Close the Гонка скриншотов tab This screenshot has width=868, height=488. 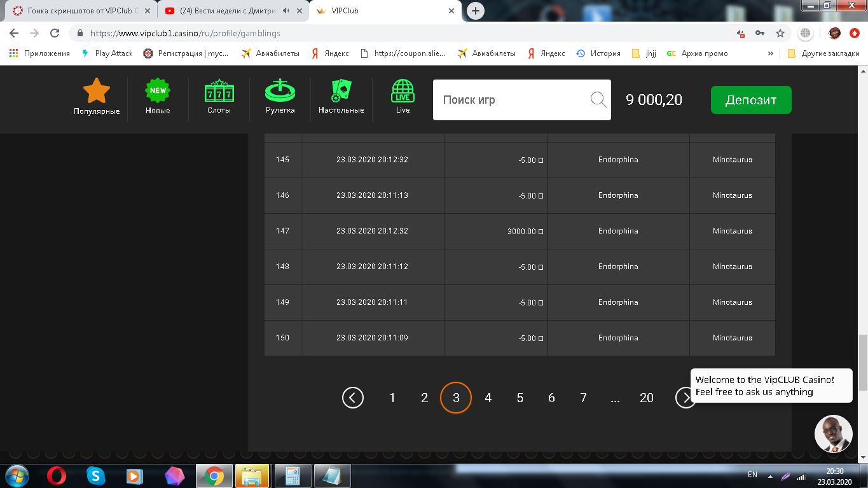tap(148, 11)
